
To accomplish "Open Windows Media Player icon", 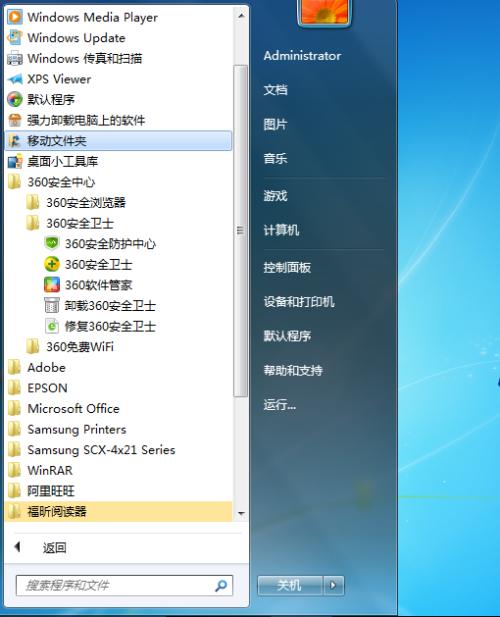I will (x=15, y=17).
